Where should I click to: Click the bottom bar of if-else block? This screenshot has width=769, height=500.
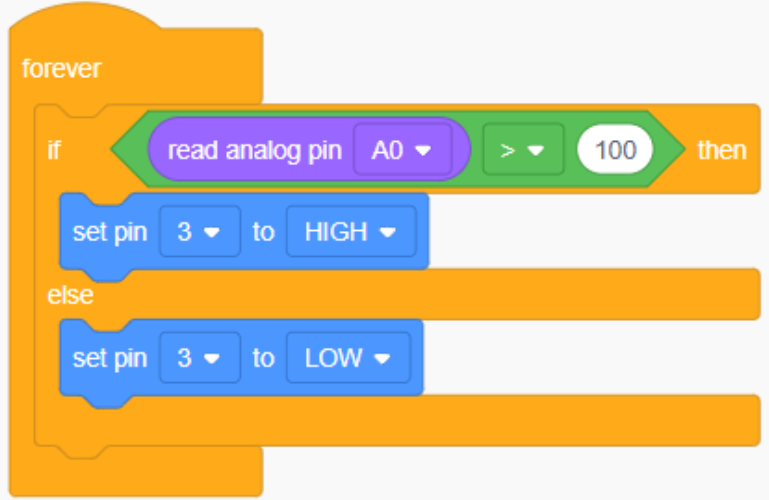pyautogui.click(x=400, y=420)
